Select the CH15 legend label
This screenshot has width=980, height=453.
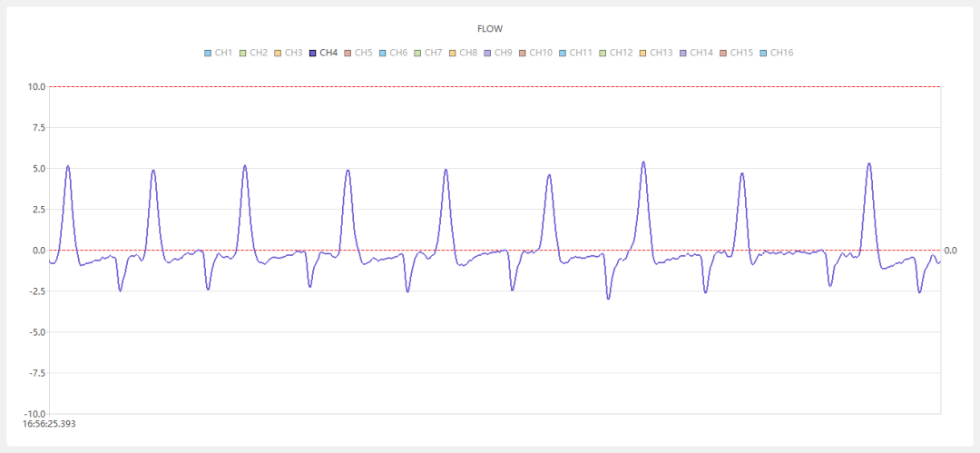click(x=740, y=54)
